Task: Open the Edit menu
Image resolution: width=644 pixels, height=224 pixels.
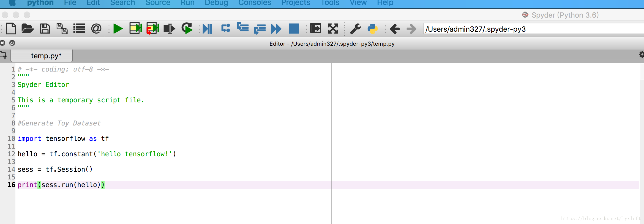Action: (93, 3)
